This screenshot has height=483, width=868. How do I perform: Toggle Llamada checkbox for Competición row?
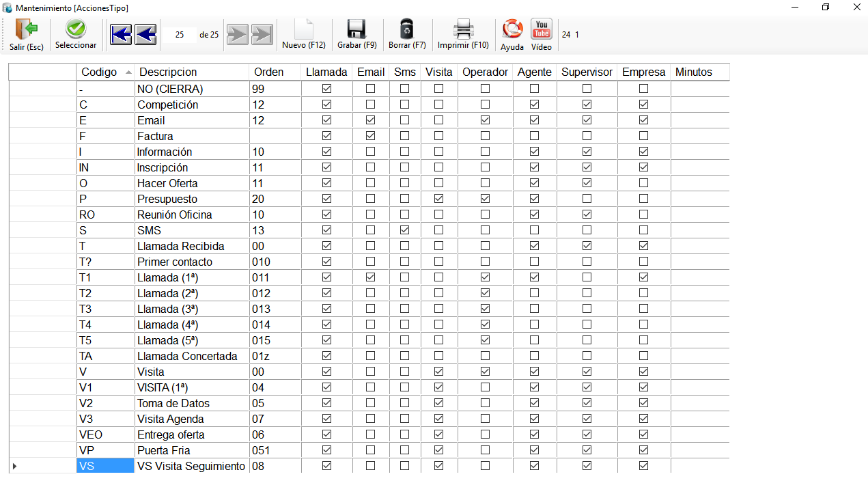[x=326, y=105]
